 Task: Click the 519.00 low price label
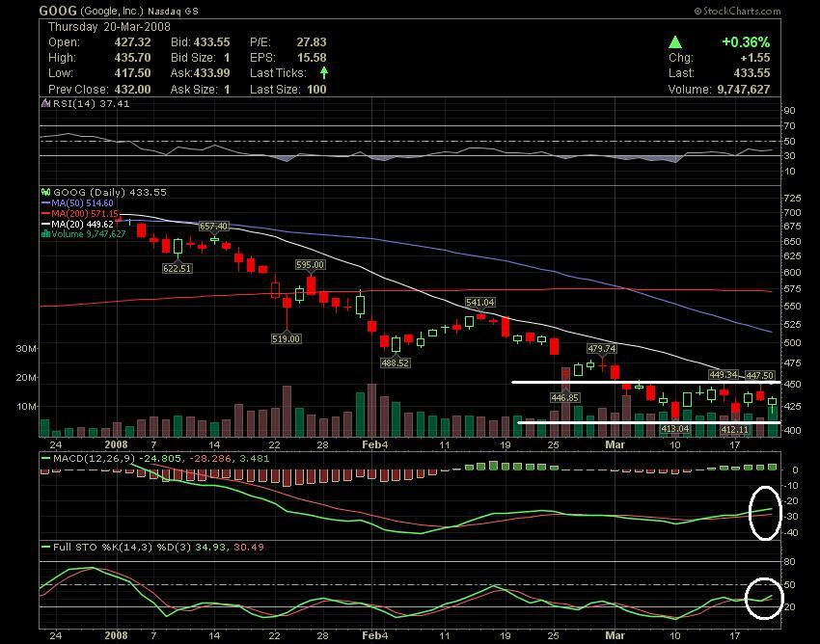pos(287,338)
